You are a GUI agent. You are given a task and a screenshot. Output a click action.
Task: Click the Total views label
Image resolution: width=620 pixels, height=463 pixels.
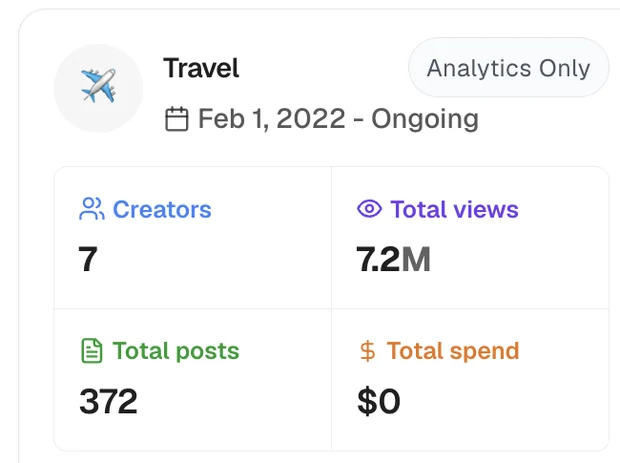tap(454, 209)
